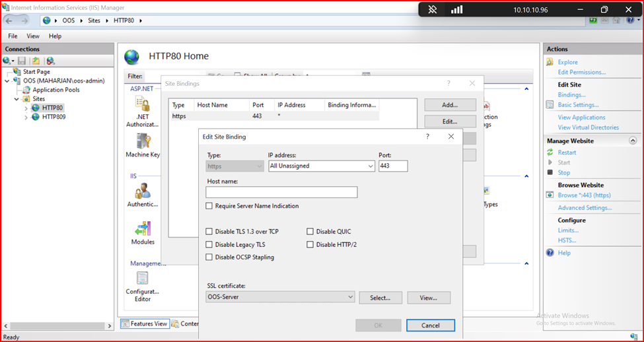
Task: Click the Stop website icon
Action: 550,173
